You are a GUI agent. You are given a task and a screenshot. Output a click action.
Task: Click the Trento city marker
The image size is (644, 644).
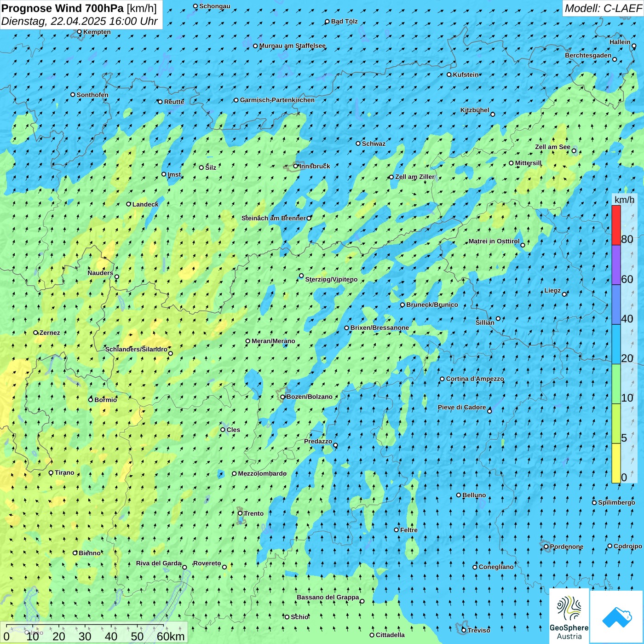(x=240, y=513)
